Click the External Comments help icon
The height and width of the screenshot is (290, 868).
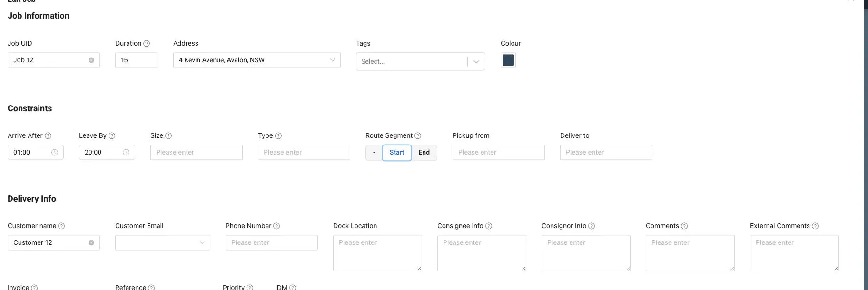815,226
